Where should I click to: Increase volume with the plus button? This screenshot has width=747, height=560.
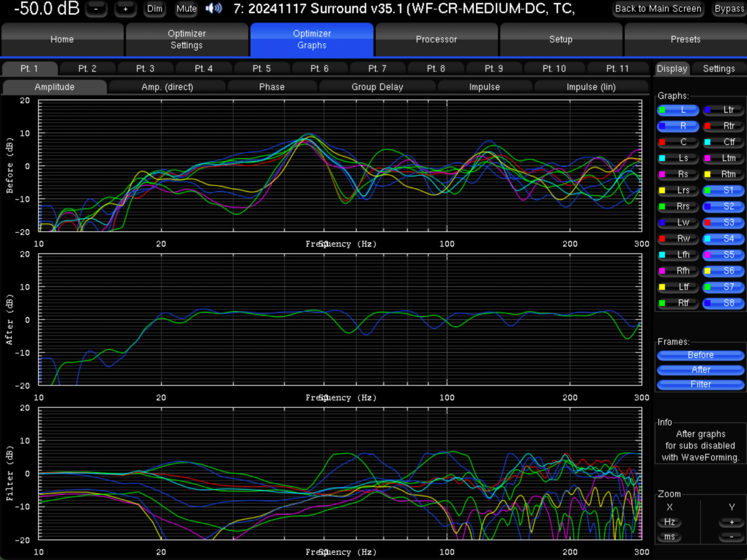125,9
